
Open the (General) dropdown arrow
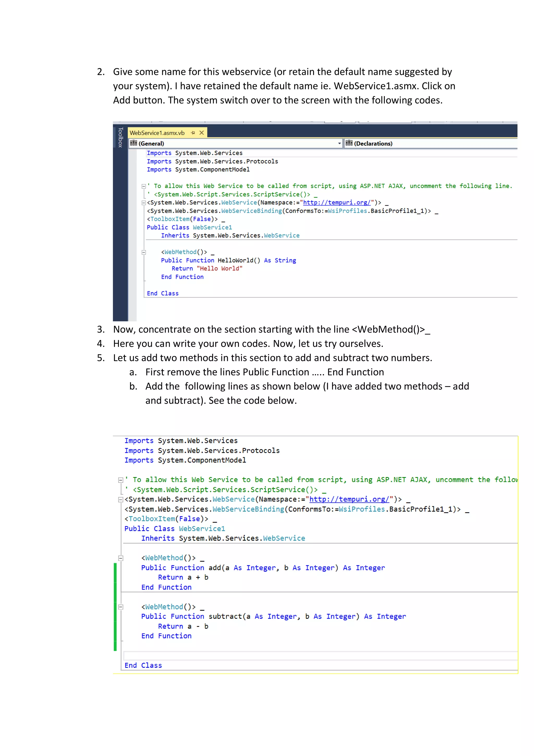coord(339,144)
